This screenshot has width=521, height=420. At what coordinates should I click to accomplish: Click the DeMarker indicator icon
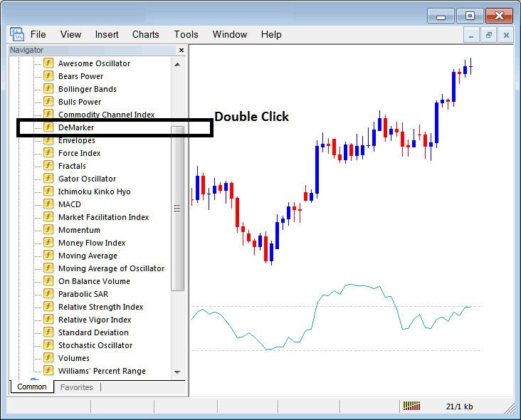(x=48, y=127)
